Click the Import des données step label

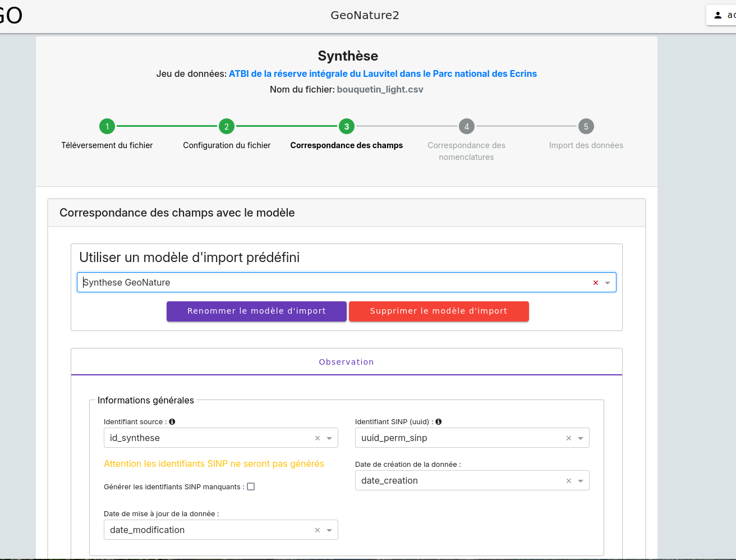(586, 145)
